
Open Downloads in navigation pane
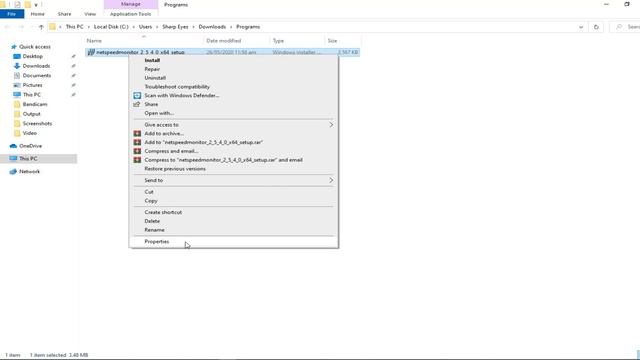click(36, 66)
